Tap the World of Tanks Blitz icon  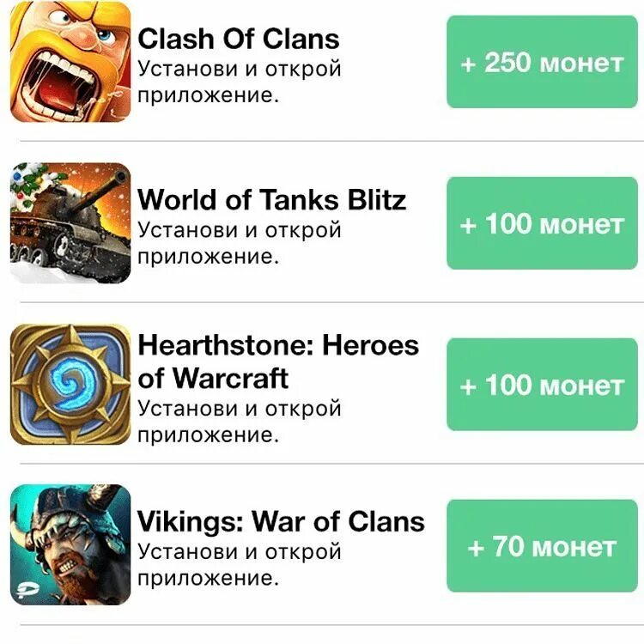click(70, 223)
